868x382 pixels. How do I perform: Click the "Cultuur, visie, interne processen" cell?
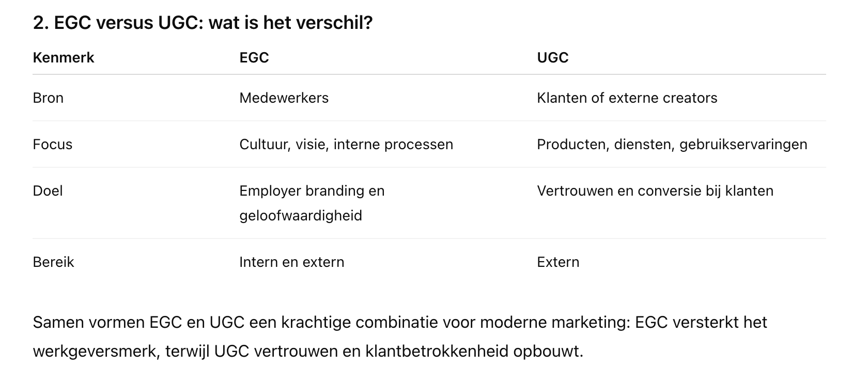[x=346, y=144]
